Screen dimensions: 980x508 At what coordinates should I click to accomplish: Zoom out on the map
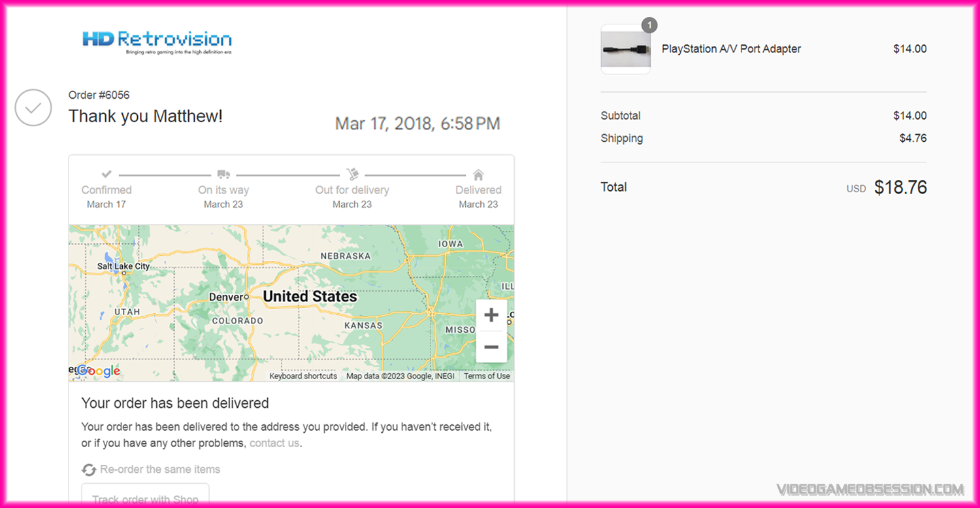pyautogui.click(x=491, y=347)
